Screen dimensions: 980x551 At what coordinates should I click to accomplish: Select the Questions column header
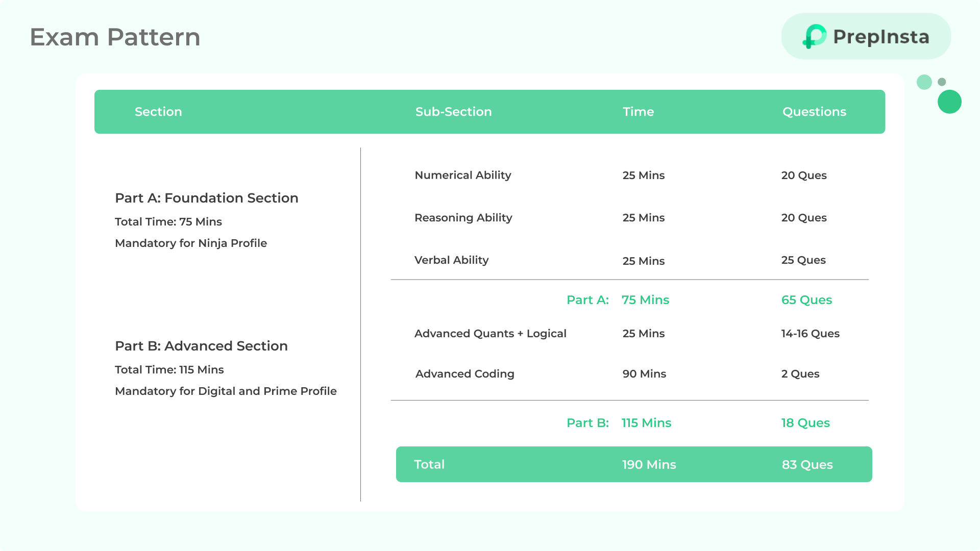coord(814,112)
